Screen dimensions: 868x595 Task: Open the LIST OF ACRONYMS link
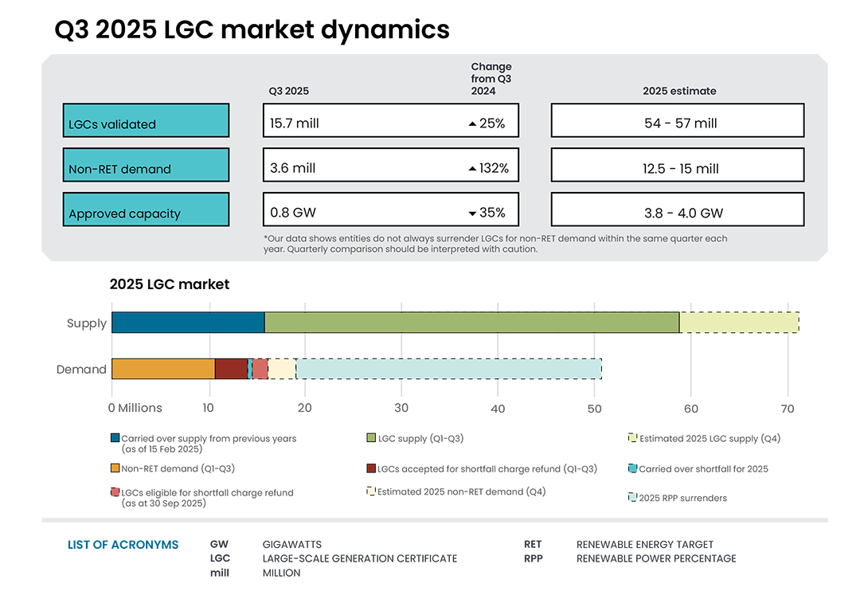click(123, 545)
